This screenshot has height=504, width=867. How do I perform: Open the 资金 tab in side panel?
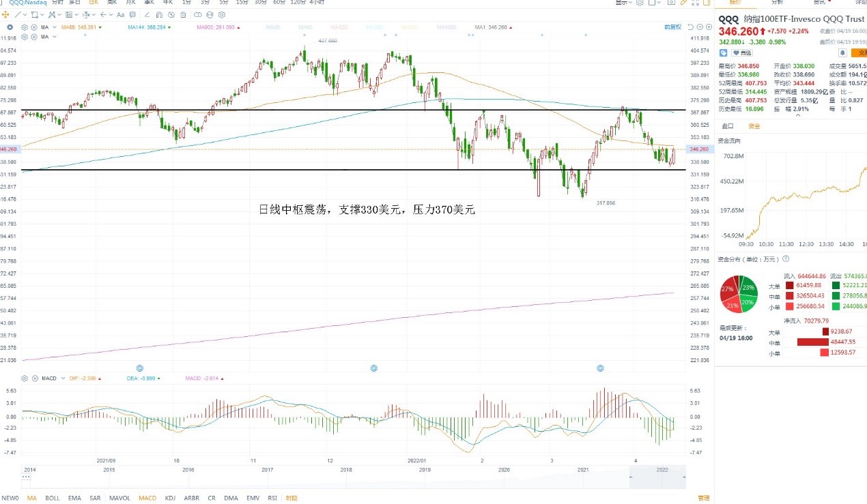pyautogui.click(x=754, y=126)
